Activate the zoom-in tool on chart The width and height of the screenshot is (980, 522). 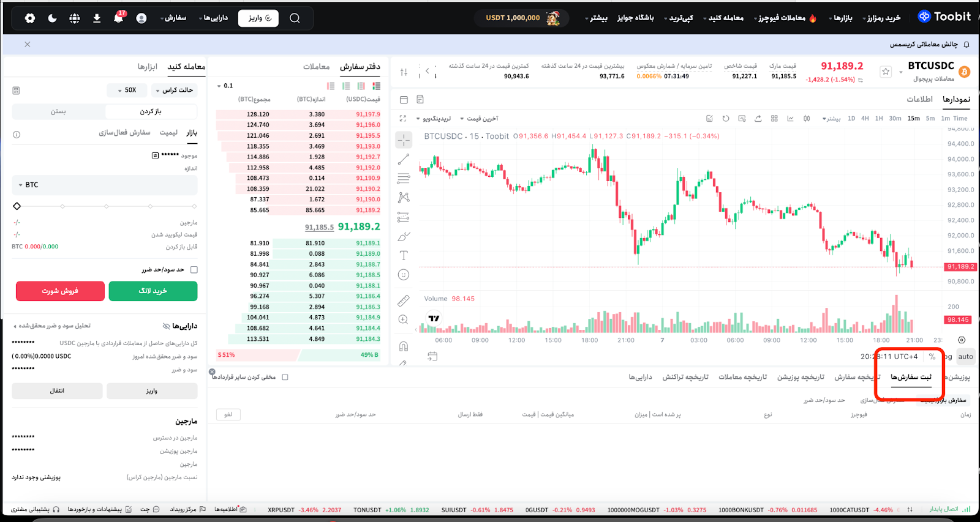(x=404, y=319)
